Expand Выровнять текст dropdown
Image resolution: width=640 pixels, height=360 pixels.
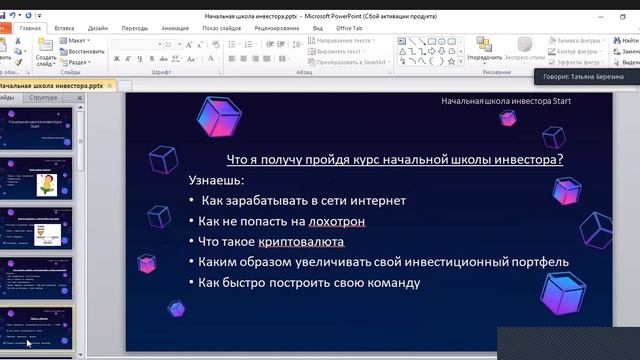tap(336, 51)
